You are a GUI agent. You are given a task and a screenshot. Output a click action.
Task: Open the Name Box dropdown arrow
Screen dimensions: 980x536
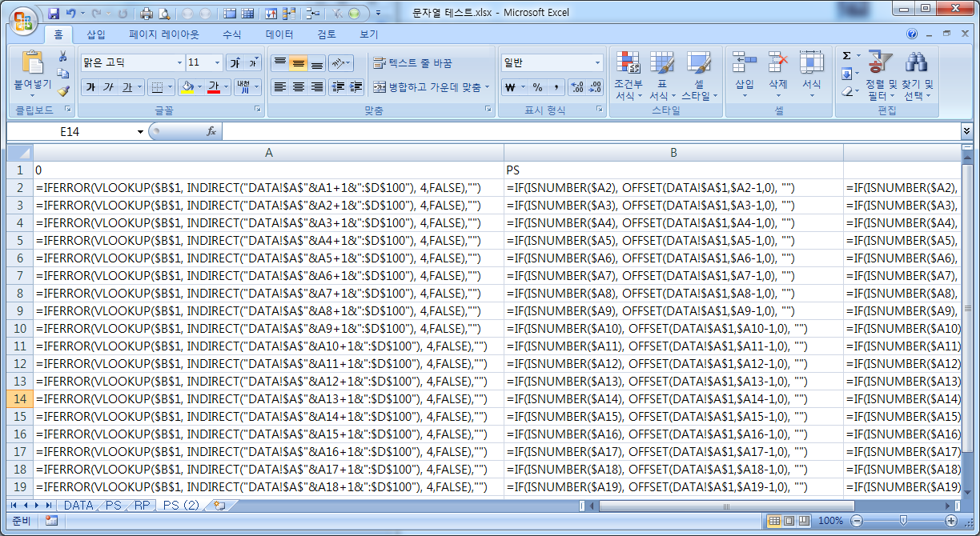[x=140, y=131]
